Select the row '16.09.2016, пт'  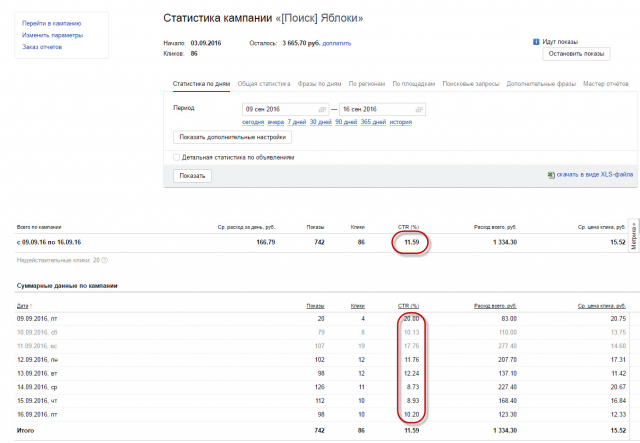tap(322, 415)
